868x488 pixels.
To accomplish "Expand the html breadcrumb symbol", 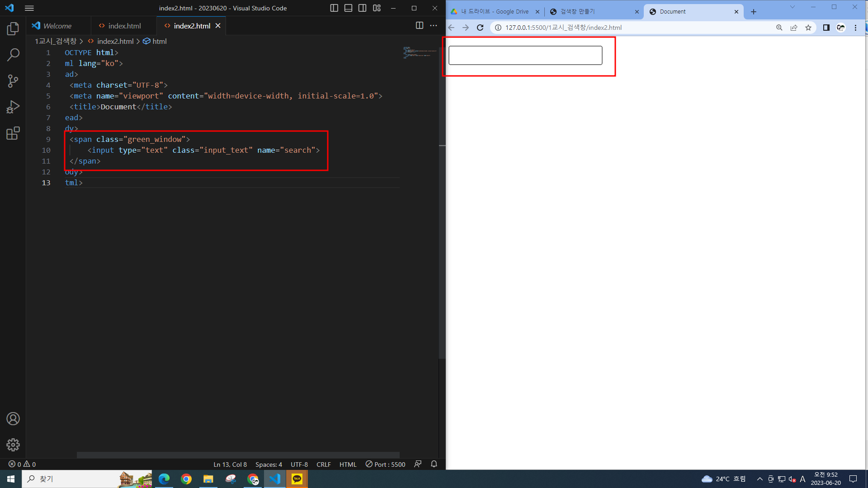I will pyautogui.click(x=159, y=41).
